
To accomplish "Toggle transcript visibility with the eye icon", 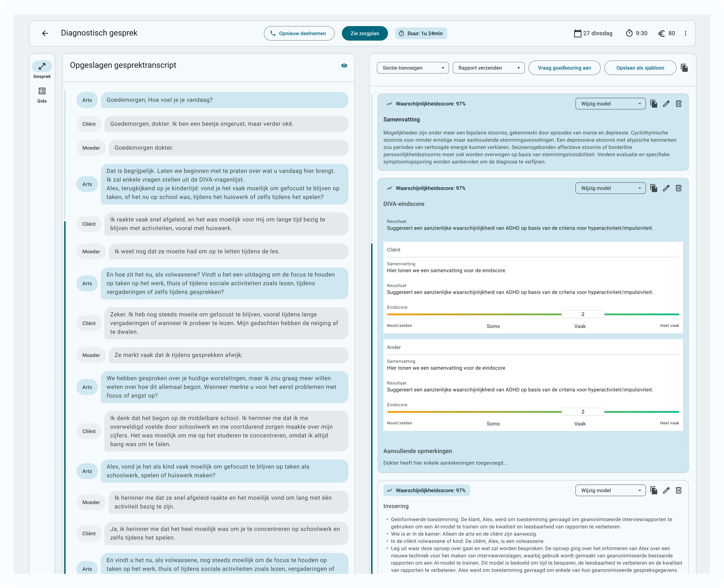I will [x=344, y=66].
